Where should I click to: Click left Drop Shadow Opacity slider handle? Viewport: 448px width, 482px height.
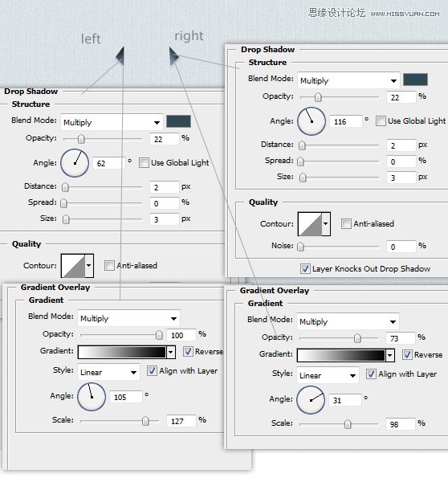[81, 139]
